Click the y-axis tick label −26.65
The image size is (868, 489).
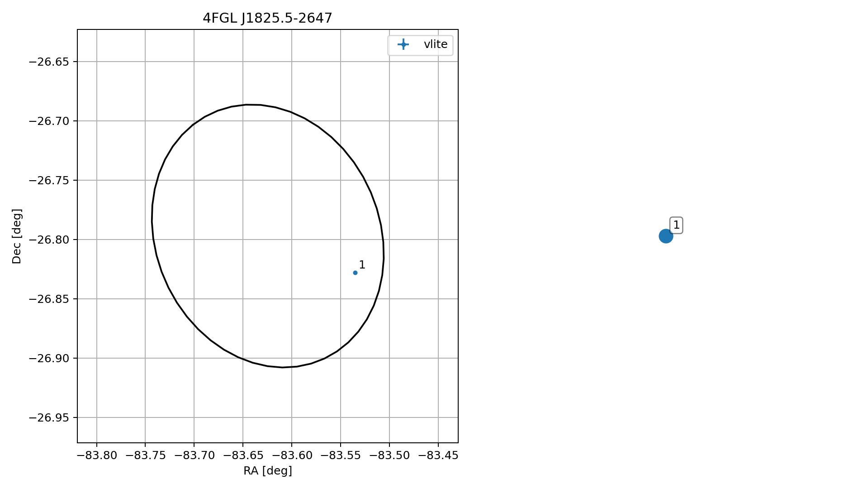[x=49, y=62]
